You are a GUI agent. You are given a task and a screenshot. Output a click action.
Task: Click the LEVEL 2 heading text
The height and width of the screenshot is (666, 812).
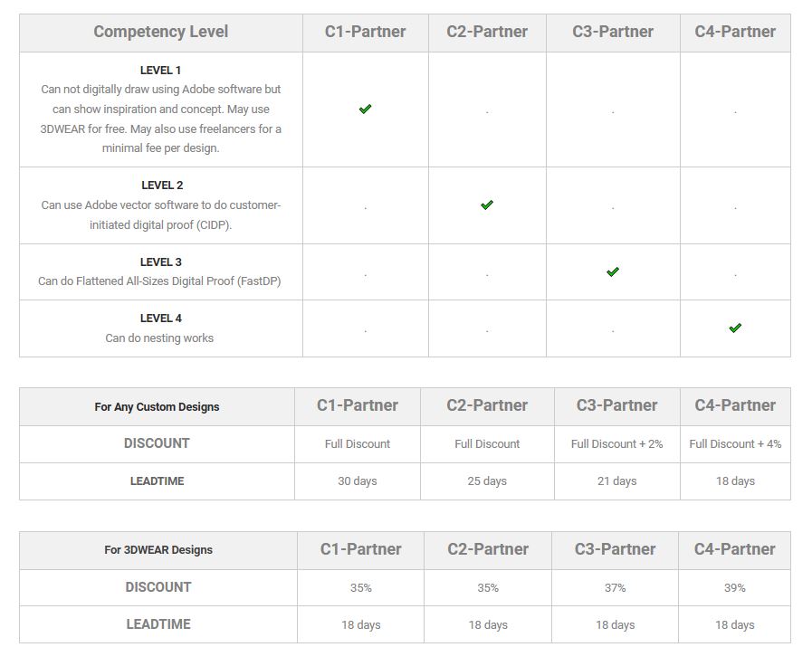162,186
